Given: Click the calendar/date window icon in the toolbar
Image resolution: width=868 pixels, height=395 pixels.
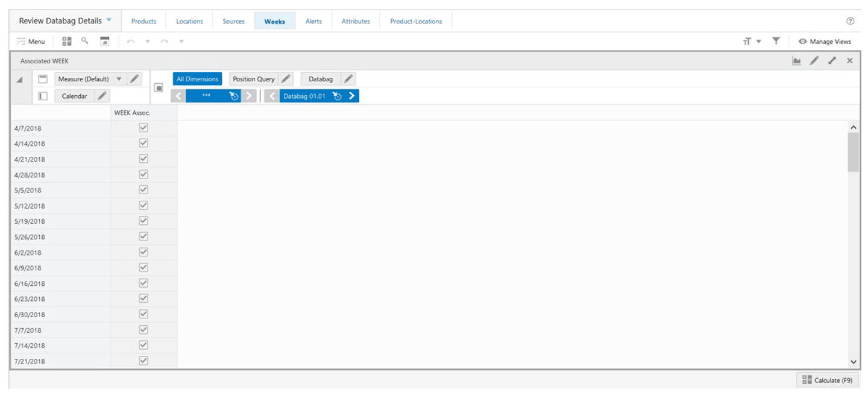Looking at the screenshot, I should coord(105,41).
